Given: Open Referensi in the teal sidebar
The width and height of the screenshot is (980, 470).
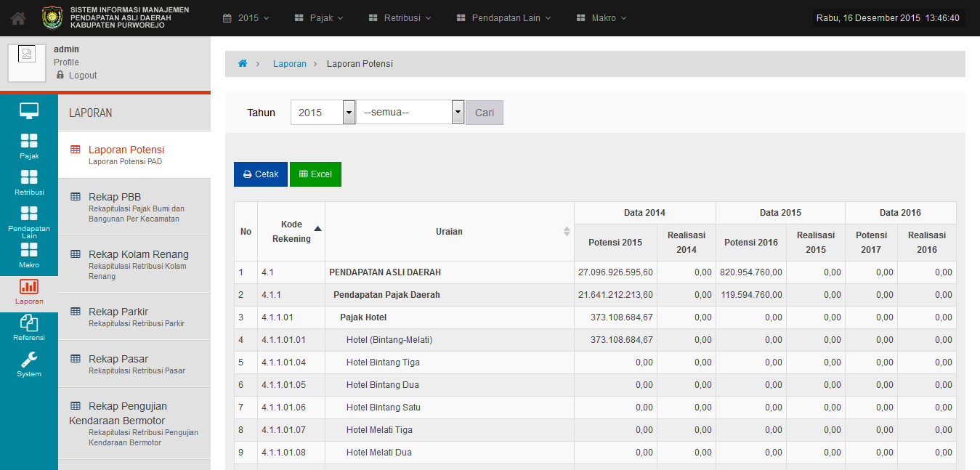Looking at the screenshot, I should [x=29, y=328].
